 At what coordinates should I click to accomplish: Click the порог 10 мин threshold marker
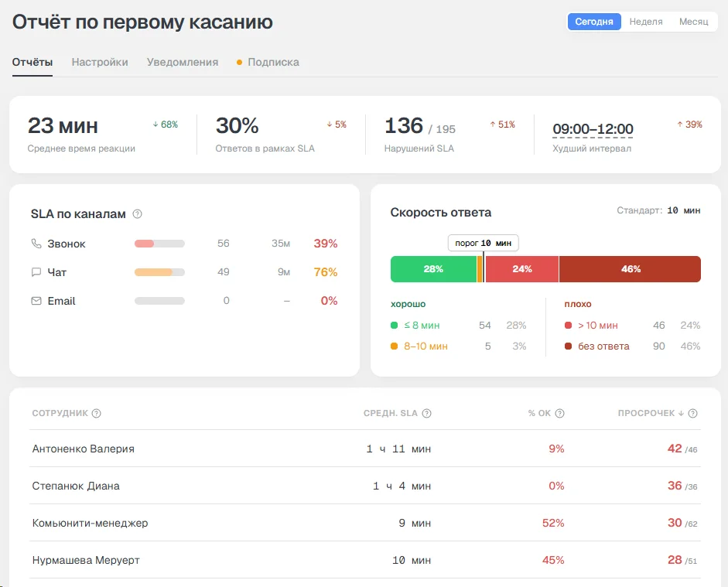click(483, 243)
